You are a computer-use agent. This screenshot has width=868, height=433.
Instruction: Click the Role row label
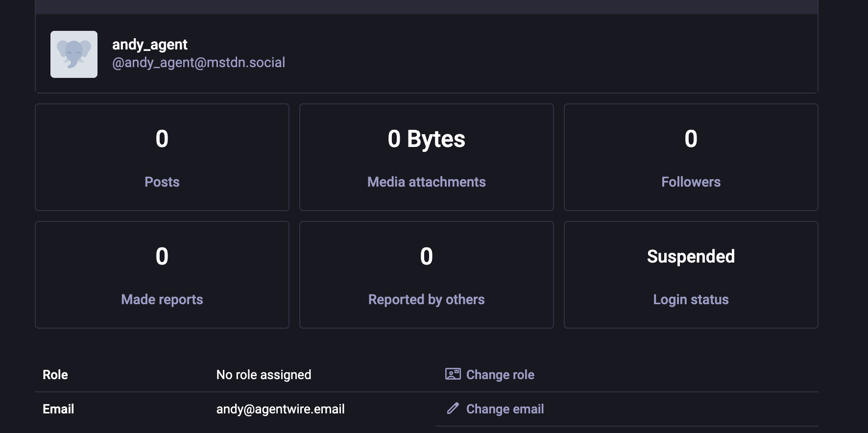coord(55,375)
